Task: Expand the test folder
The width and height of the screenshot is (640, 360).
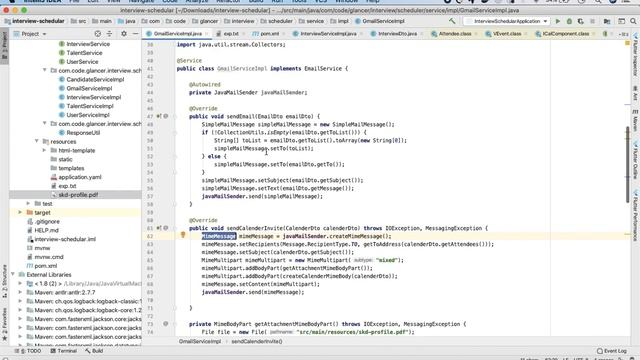Action: [28, 203]
